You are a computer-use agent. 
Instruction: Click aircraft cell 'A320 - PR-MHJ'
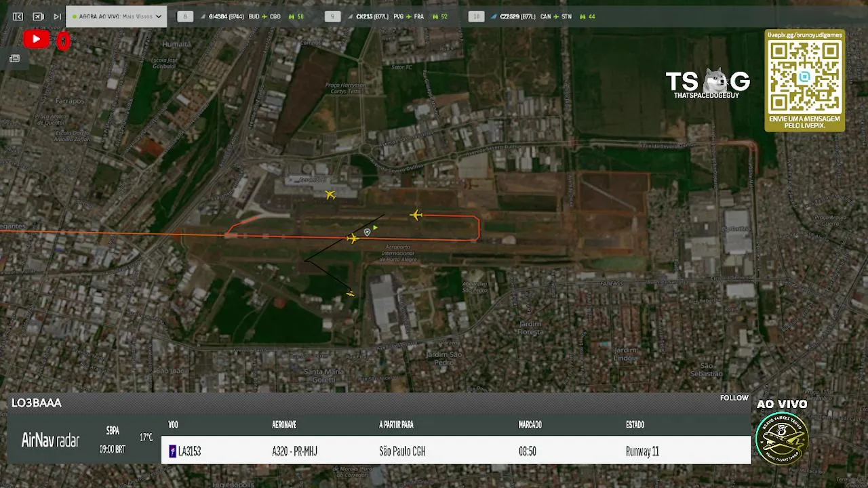point(294,451)
